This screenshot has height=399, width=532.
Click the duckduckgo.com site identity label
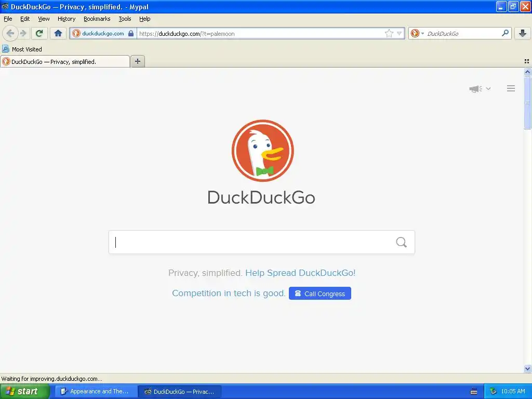103,33
